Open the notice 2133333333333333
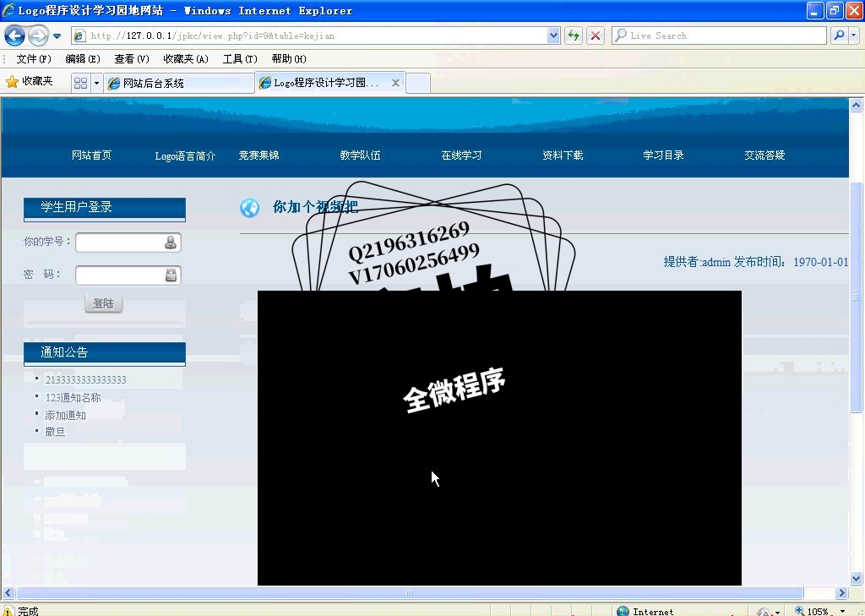The image size is (865, 616). [x=85, y=379]
